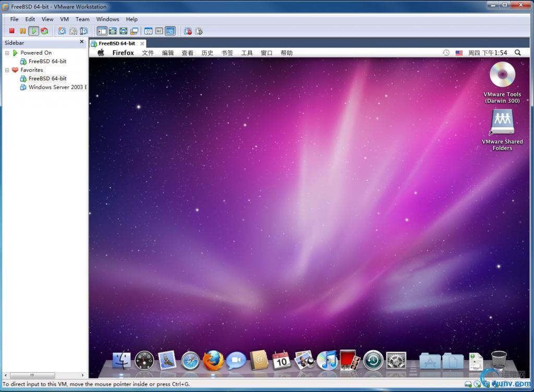Image resolution: width=534 pixels, height=392 pixels.
Task: Show the appliance view toolbar icon
Action: click(x=159, y=31)
